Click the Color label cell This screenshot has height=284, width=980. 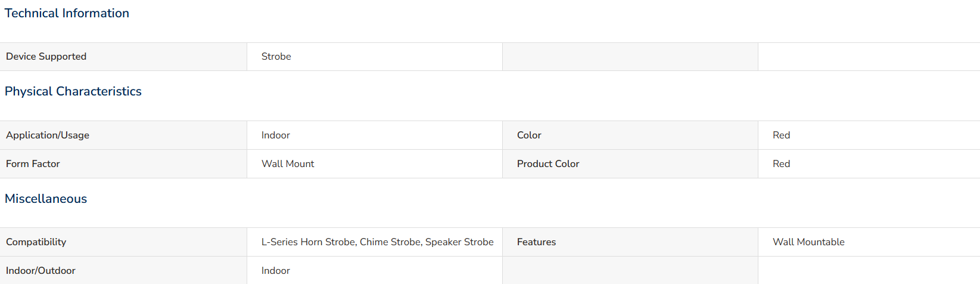tap(630, 135)
